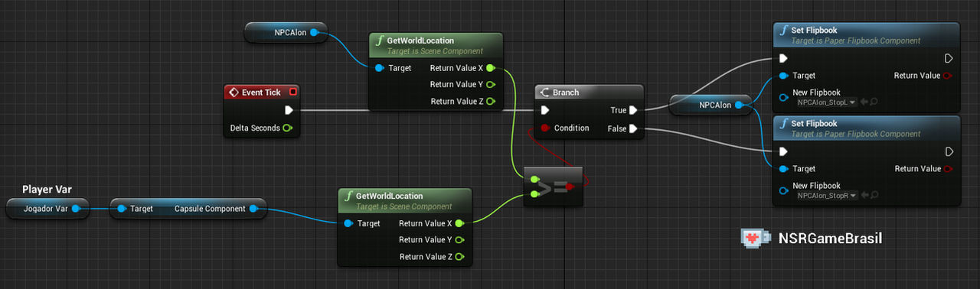Click Target pin of upper Set Flipbook
Viewport: 980px width, 289px height.
coord(783,76)
